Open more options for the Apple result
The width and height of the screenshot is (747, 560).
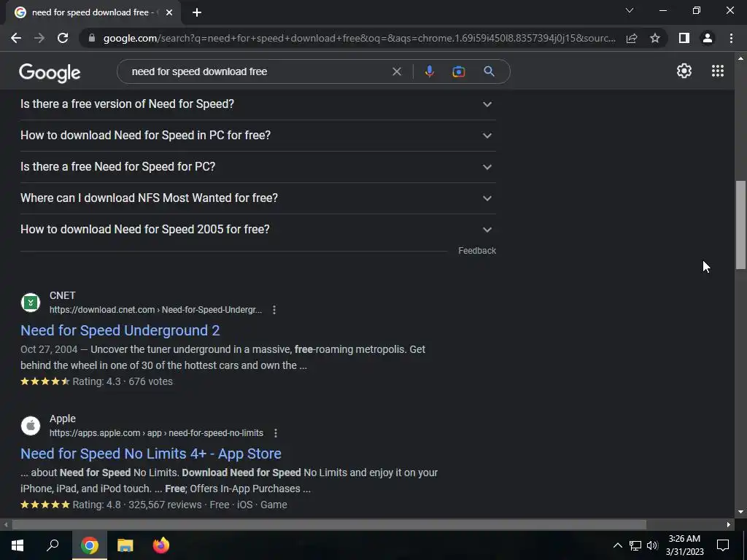275,433
